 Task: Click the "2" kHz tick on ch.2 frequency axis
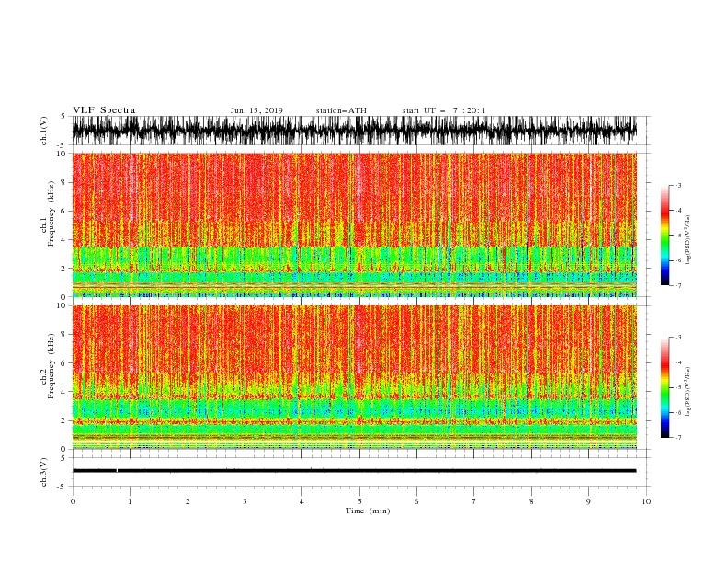point(63,420)
